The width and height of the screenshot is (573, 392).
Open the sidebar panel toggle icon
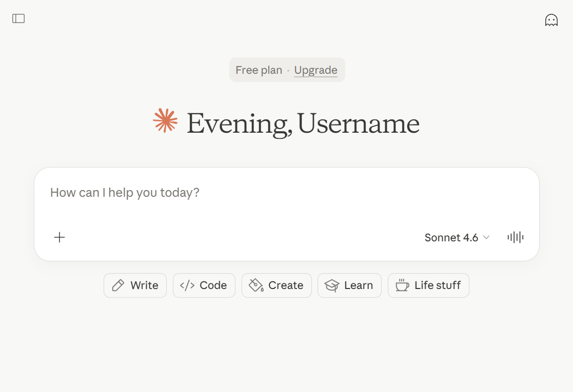tap(18, 18)
